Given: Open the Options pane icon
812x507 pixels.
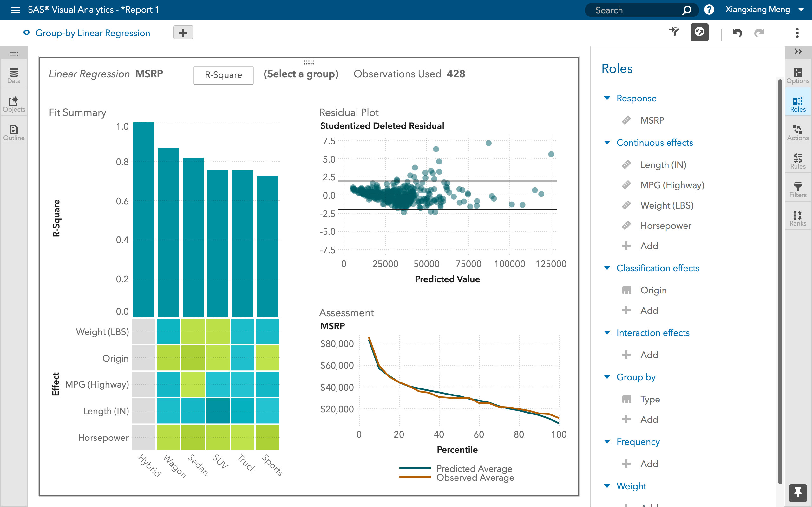Looking at the screenshot, I should coord(798,75).
